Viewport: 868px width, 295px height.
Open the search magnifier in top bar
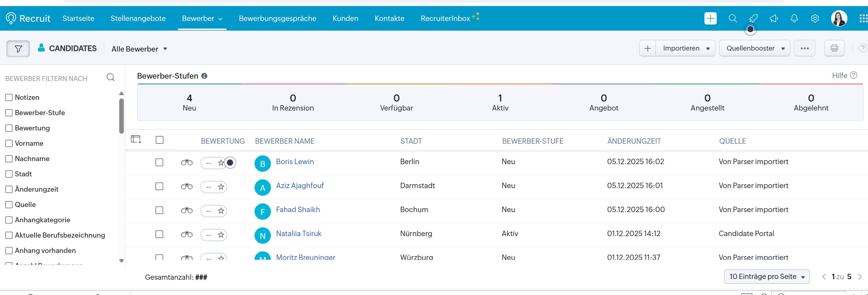pos(732,19)
